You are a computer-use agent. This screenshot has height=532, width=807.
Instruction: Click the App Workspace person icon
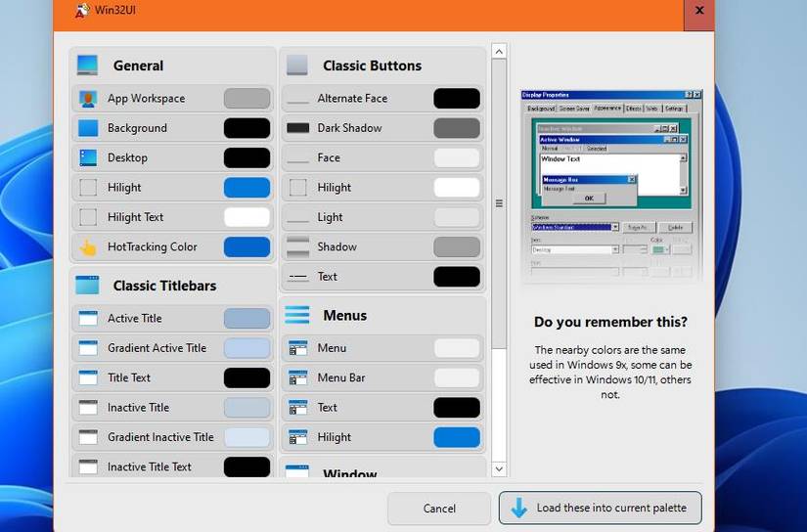click(88, 98)
